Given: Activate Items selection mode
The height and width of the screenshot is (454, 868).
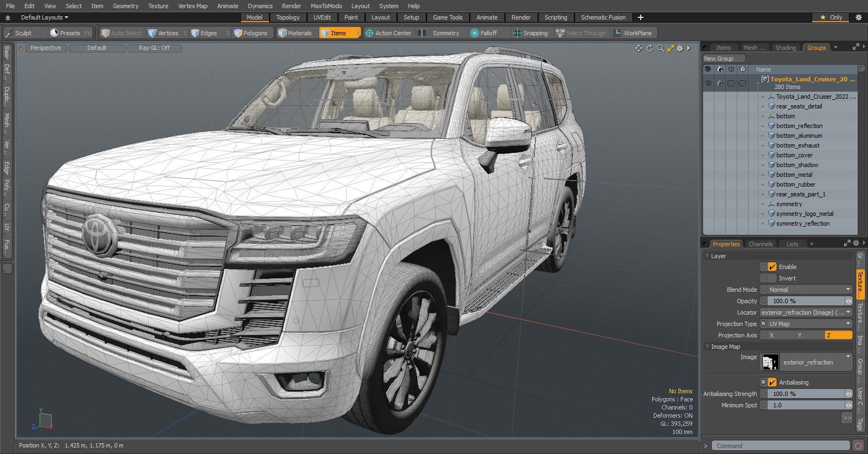Looking at the screenshot, I should pyautogui.click(x=340, y=33).
